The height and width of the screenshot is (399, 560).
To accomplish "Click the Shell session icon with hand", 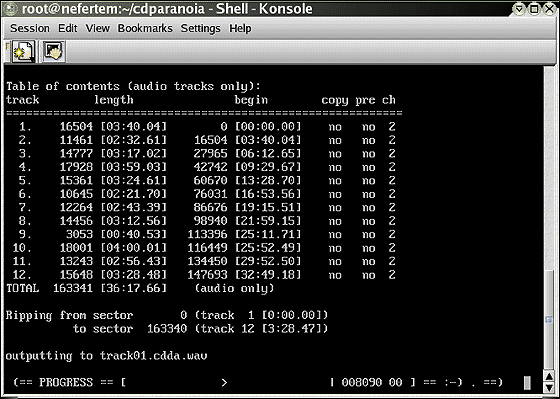I will [54, 51].
